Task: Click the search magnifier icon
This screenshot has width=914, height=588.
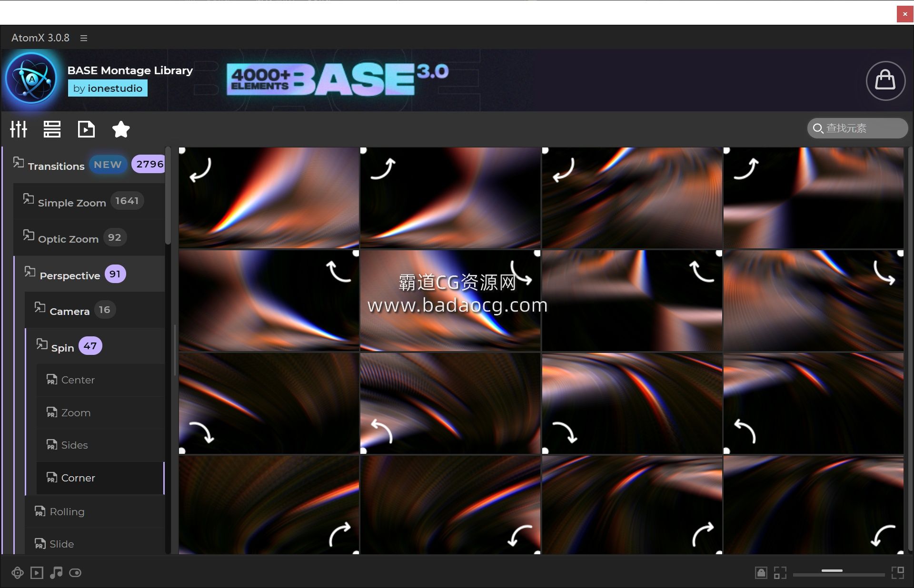Action: point(818,128)
